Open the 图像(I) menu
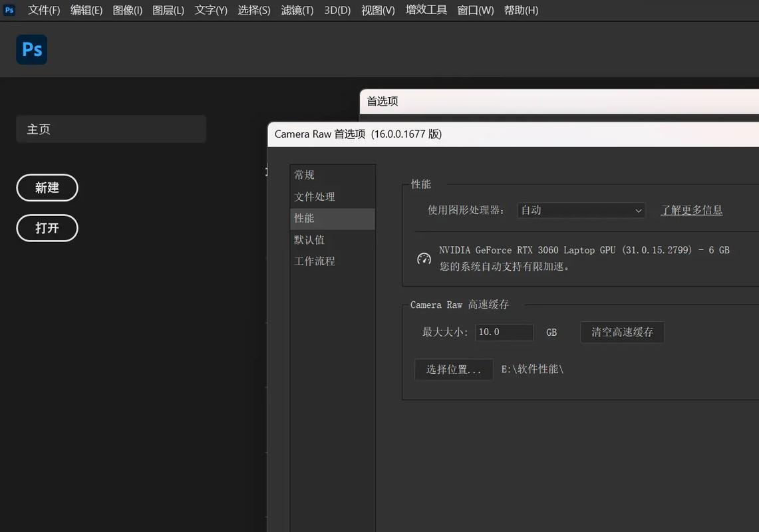This screenshot has height=532, width=759. pyautogui.click(x=128, y=10)
